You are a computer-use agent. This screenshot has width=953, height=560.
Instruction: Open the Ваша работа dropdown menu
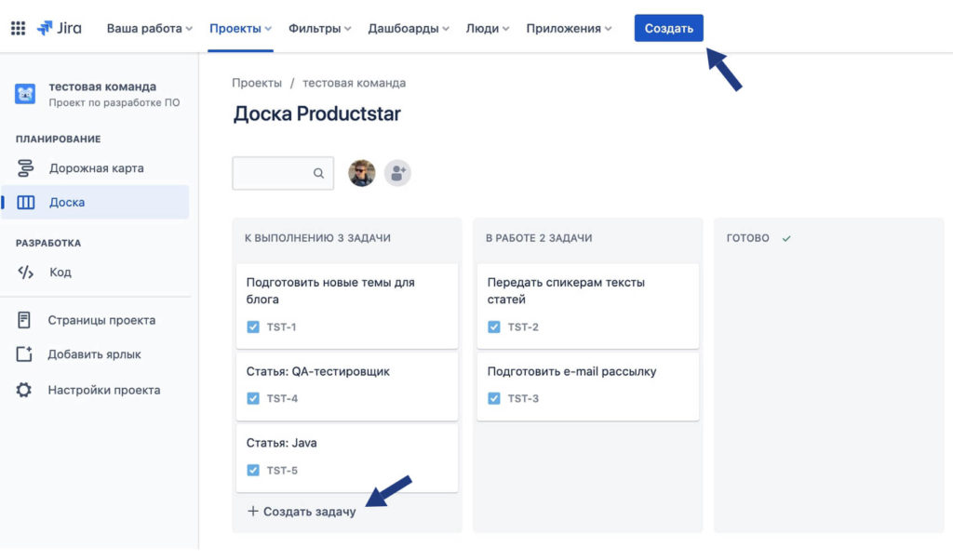150,29
